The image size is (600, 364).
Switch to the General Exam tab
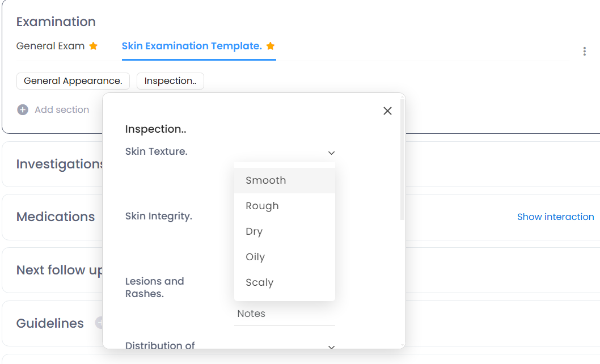click(x=50, y=46)
